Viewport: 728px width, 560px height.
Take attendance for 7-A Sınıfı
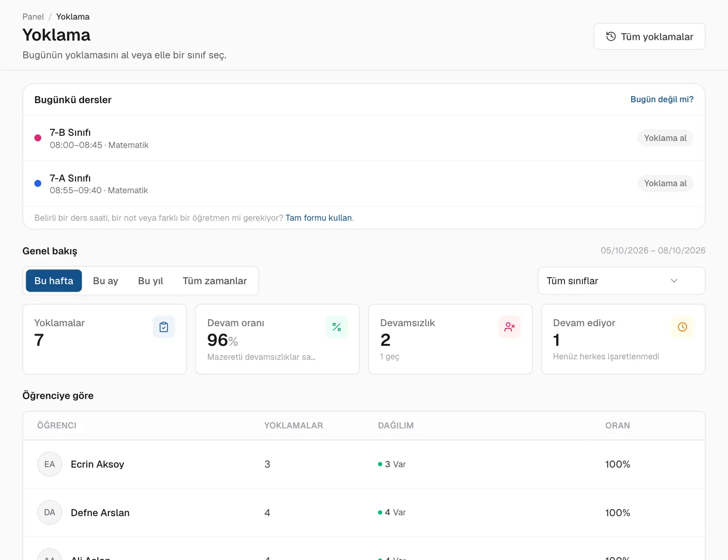(x=665, y=183)
